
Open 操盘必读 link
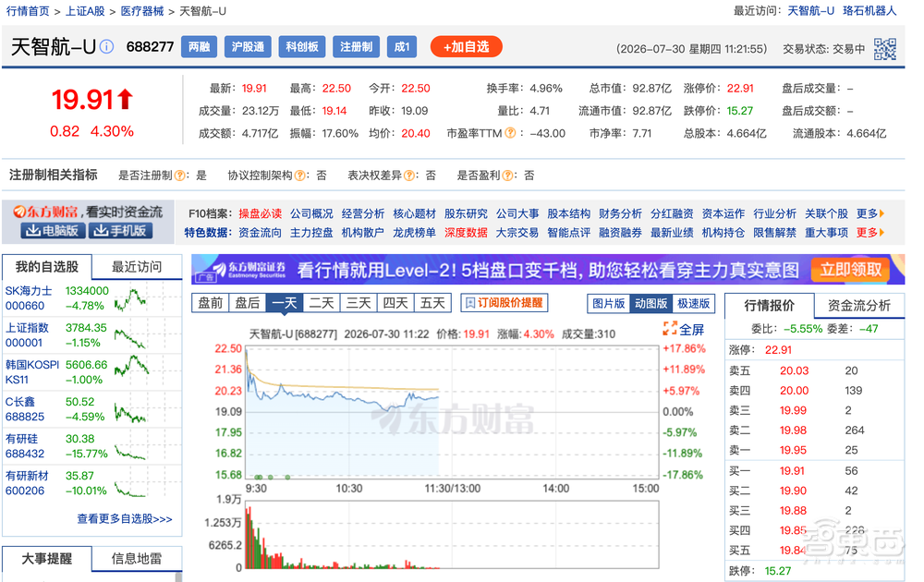(x=260, y=213)
